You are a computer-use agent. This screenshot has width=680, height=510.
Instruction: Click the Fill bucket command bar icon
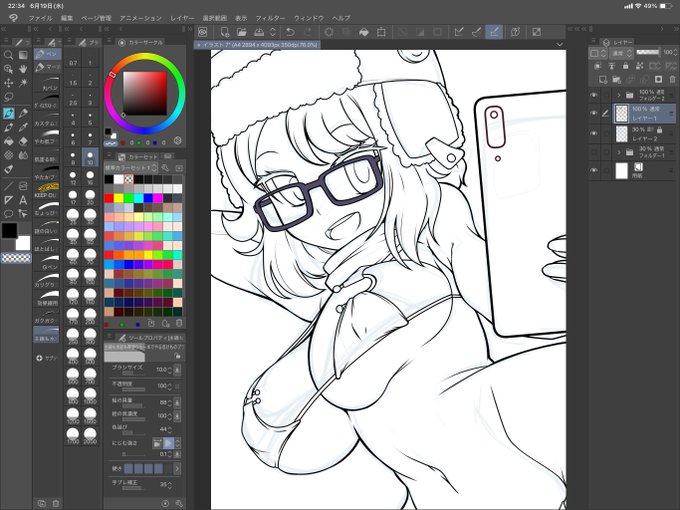point(364,32)
